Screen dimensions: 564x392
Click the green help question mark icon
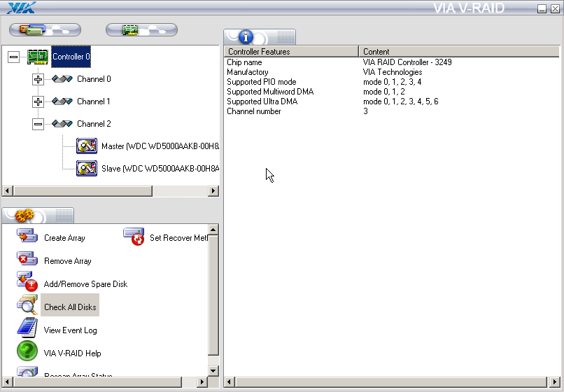pyautogui.click(x=27, y=351)
